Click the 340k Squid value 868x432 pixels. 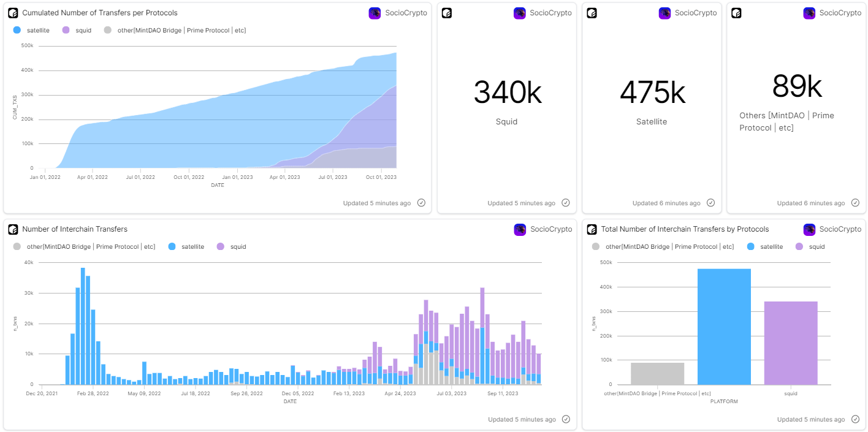[x=507, y=92]
